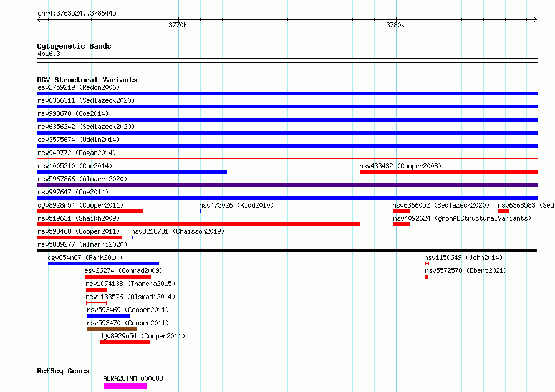Click the DGV Structural Variants track heading
This screenshot has width=555, height=392.
(87, 80)
